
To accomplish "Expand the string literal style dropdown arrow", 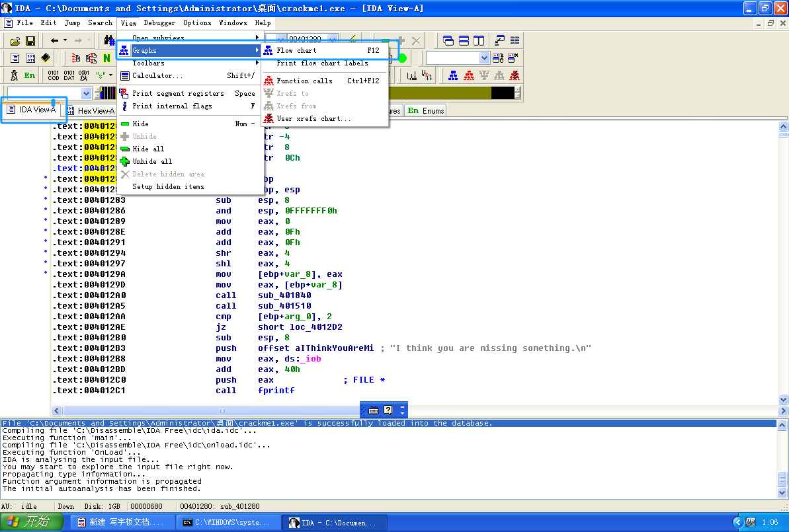I will point(110,75).
